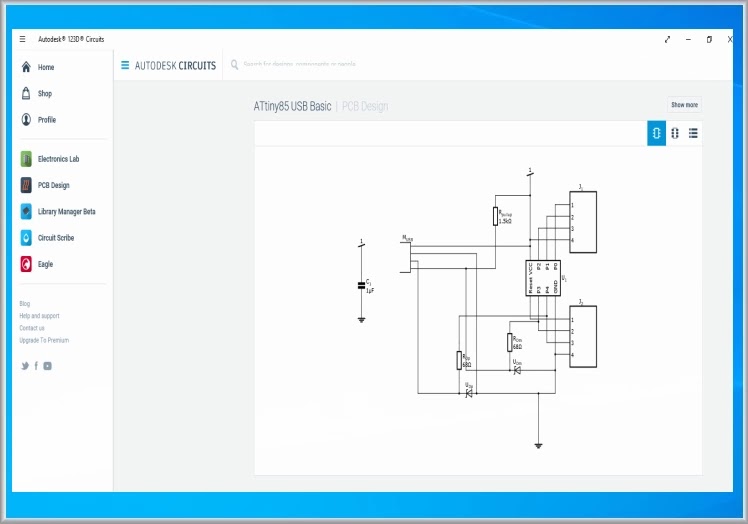The image size is (748, 524).
Task: Select the Shop label in sidebar
Action: point(45,94)
